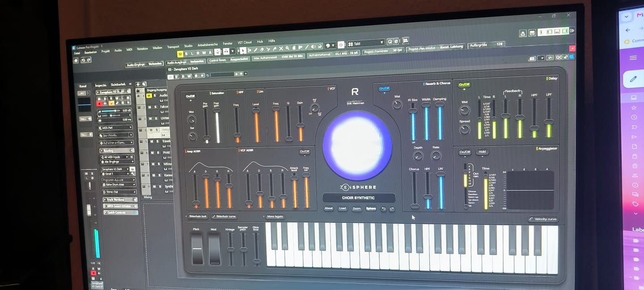Image resolution: width=644 pixels, height=290 pixels.
Task: Open the Projekt menu
Action: click(106, 51)
